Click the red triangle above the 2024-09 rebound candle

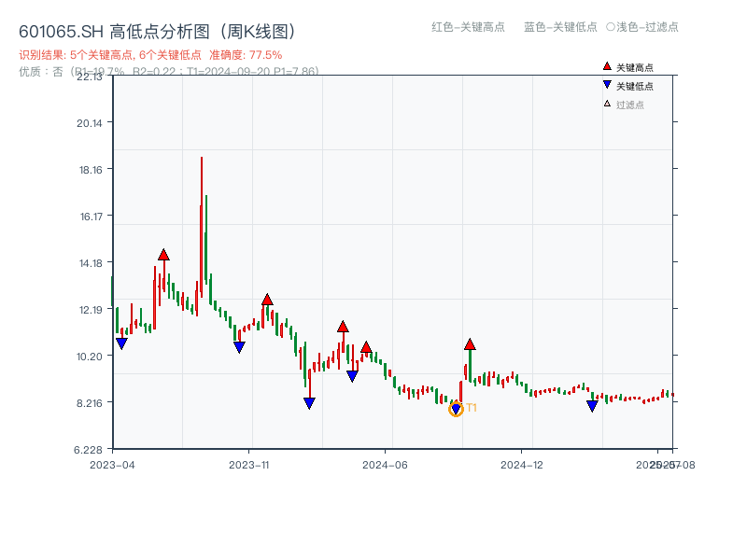point(470,343)
